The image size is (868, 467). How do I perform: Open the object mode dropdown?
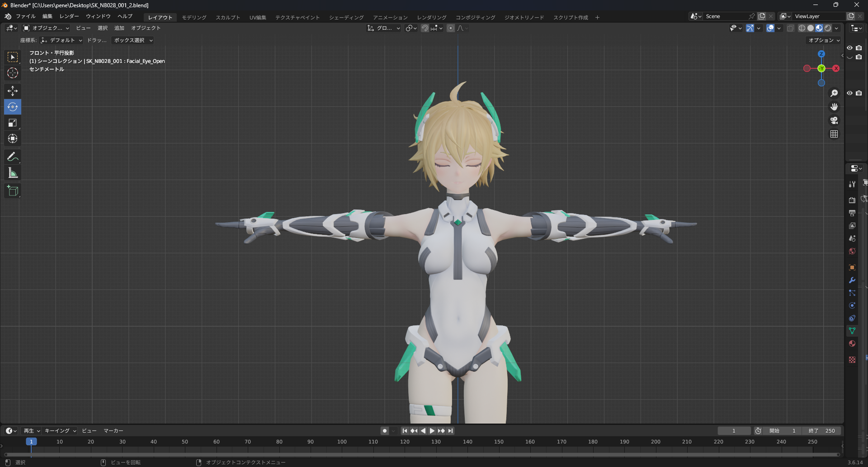[46, 28]
